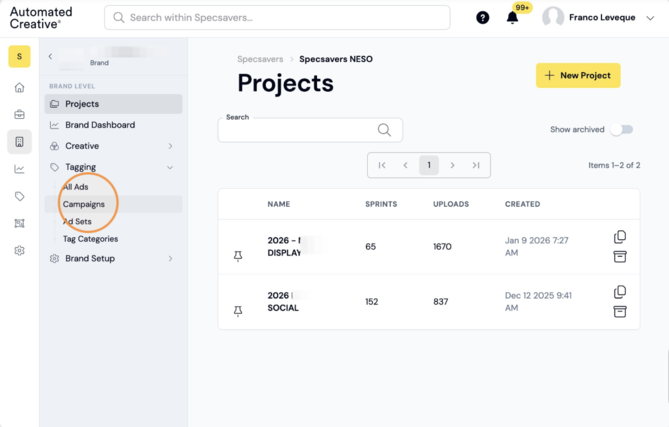Open the 2026 DISPLAY project
The width and height of the screenshot is (669, 427).
pos(284,247)
